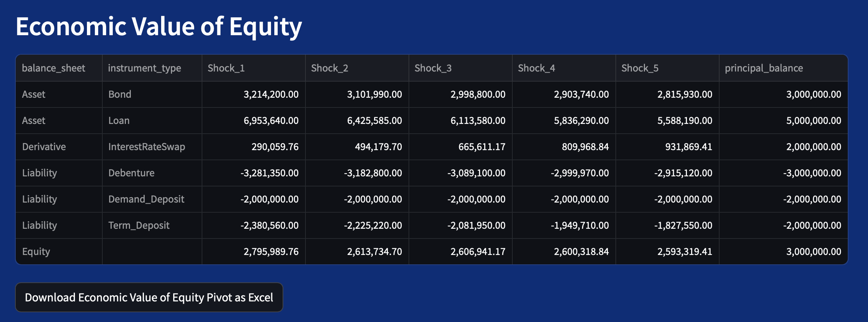Click the Shock_3 column header
The height and width of the screenshot is (322, 868).
tap(433, 68)
